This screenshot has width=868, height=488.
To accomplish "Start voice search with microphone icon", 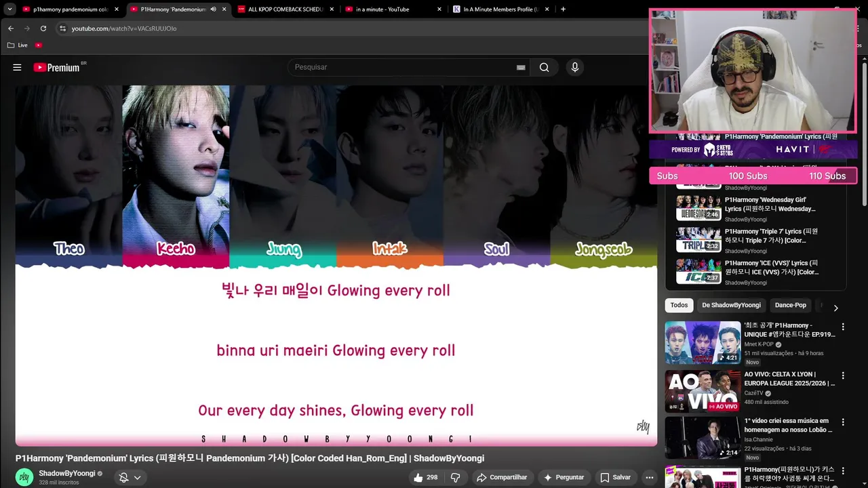I will tap(575, 67).
